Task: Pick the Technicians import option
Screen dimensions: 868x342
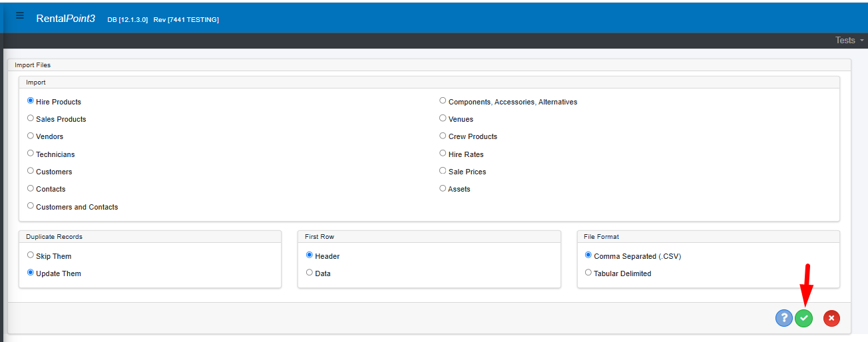Action: point(31,154)
